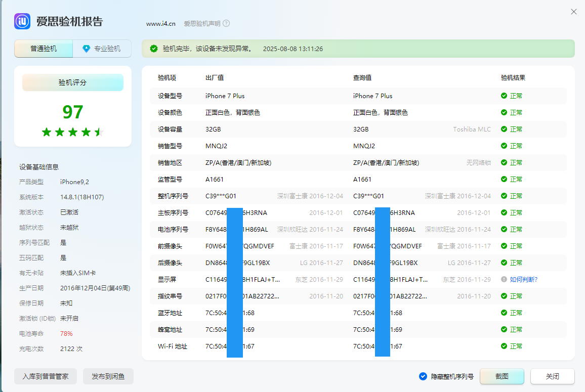
Task: Click the 爱思验机报告 window title
Action: tap(70, 21)
